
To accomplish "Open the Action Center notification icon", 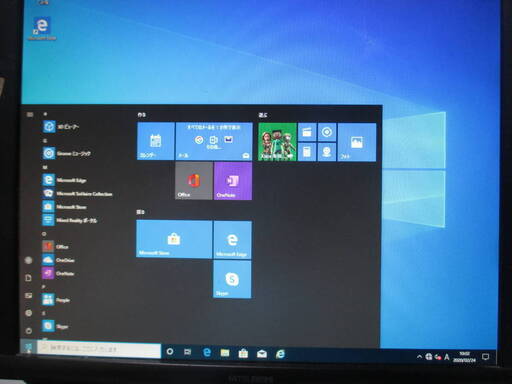I will 485,357.
